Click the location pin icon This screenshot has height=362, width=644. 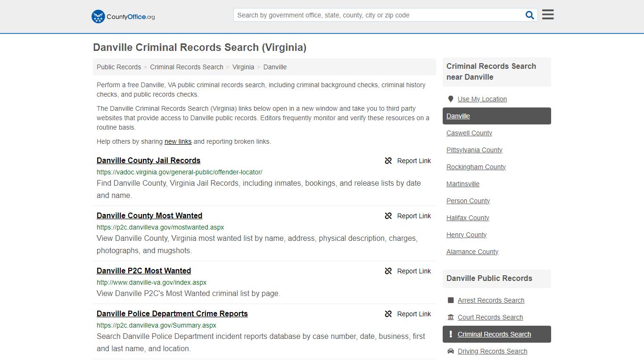pyautogui.click(x=451, y=99)
